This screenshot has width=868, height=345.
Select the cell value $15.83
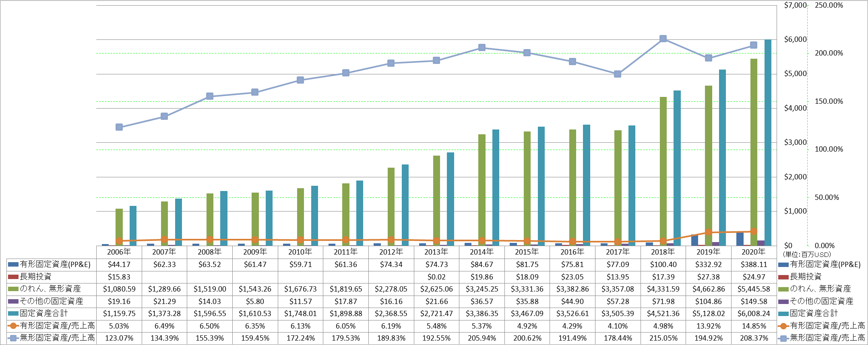tap(119, 277)
